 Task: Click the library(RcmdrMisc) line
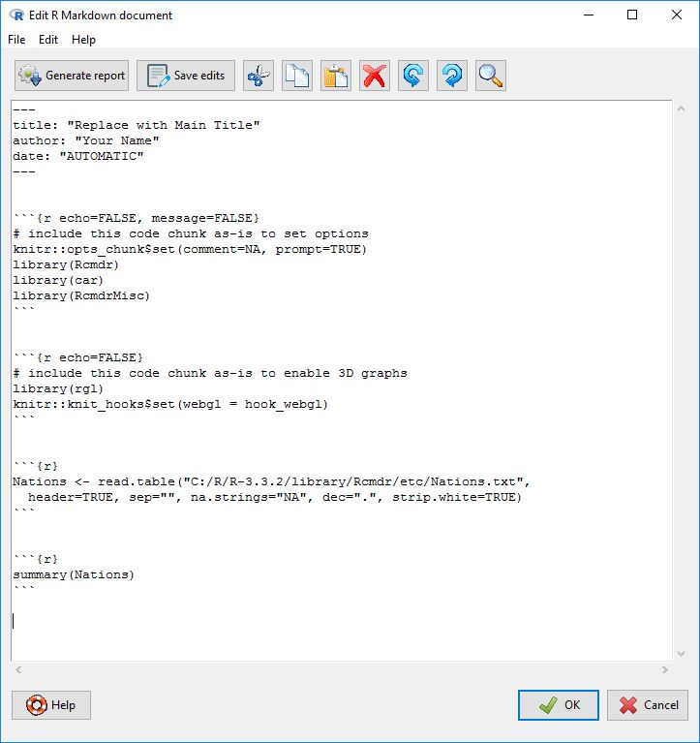pos(81,295)
